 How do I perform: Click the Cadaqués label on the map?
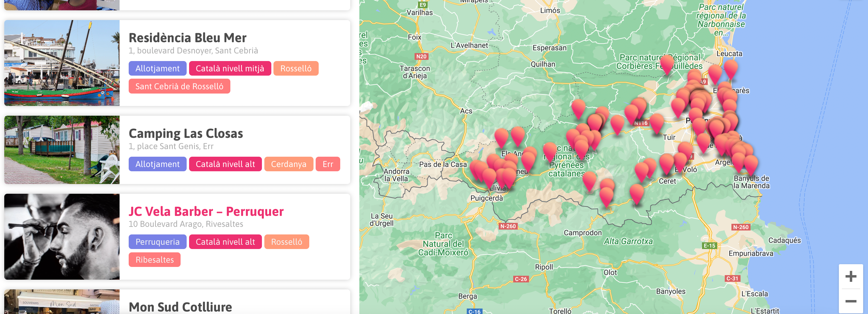784,240
